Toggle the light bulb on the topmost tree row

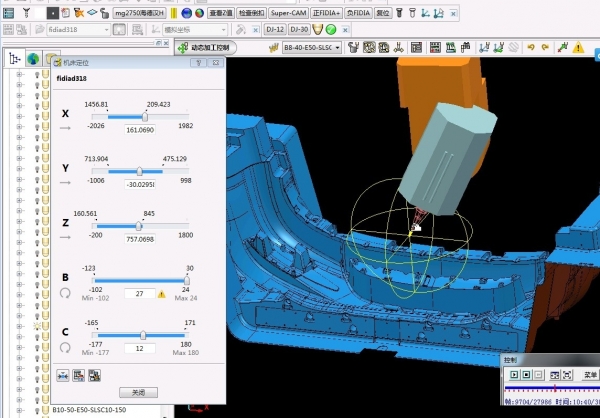pyautogui.click(x=37, y=75)
